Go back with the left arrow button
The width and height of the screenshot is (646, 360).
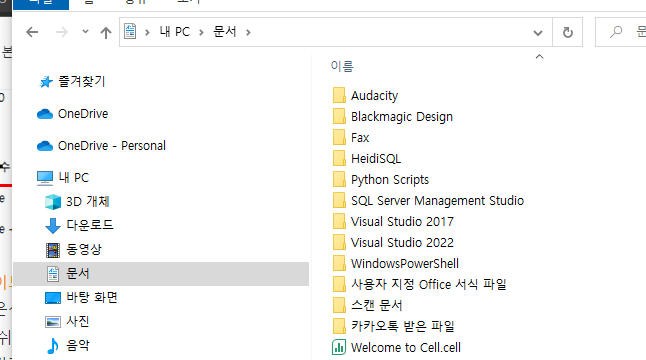pos(32,32)
